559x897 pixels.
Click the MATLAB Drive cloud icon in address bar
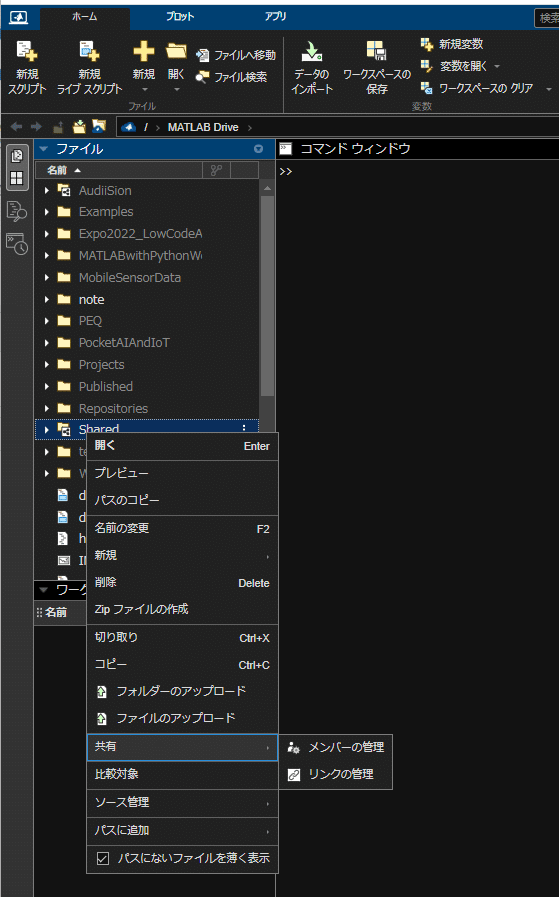129,127
